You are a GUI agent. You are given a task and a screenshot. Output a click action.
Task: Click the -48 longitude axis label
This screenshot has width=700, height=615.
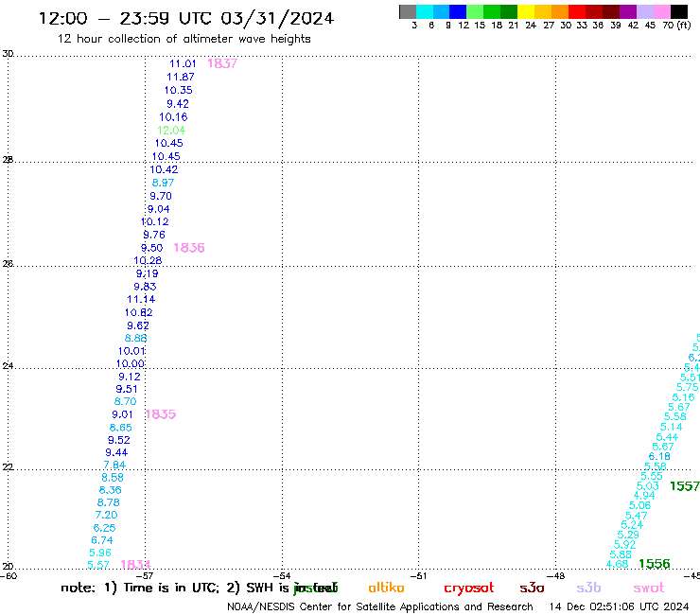click(x=555, y=575)
